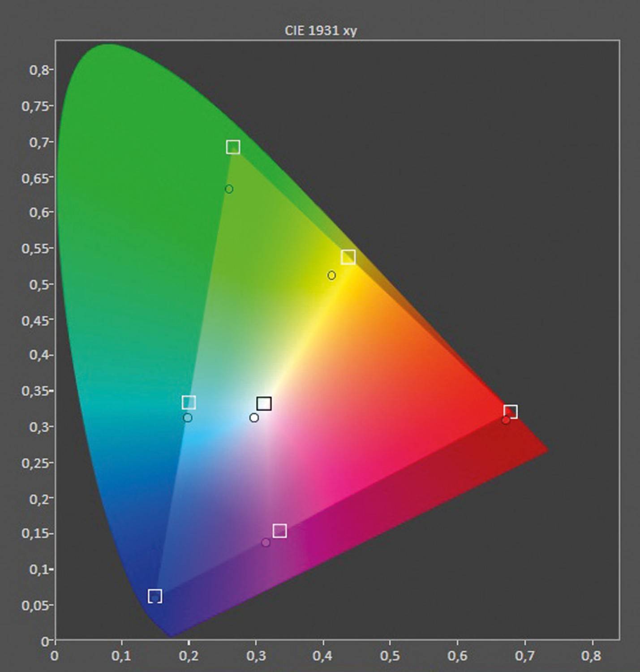
Task: Click the y-axis label '0,8'
Action: (39, 69)
